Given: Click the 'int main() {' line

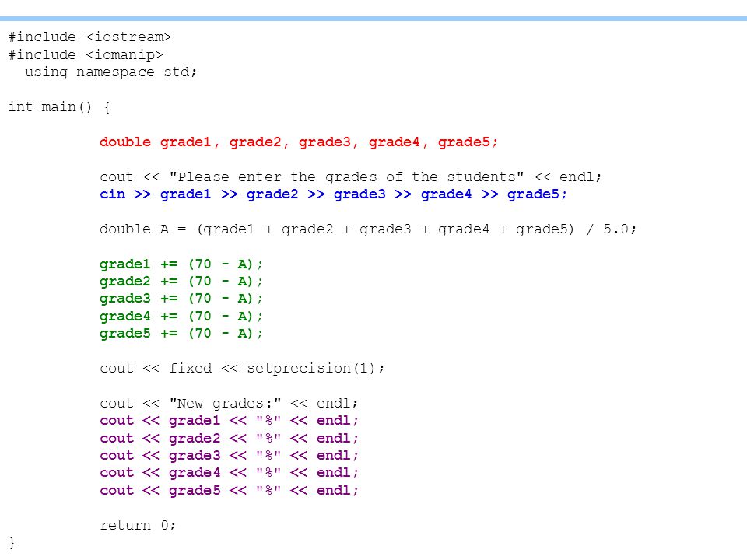Looking at the screenshot, I should 60,107.
